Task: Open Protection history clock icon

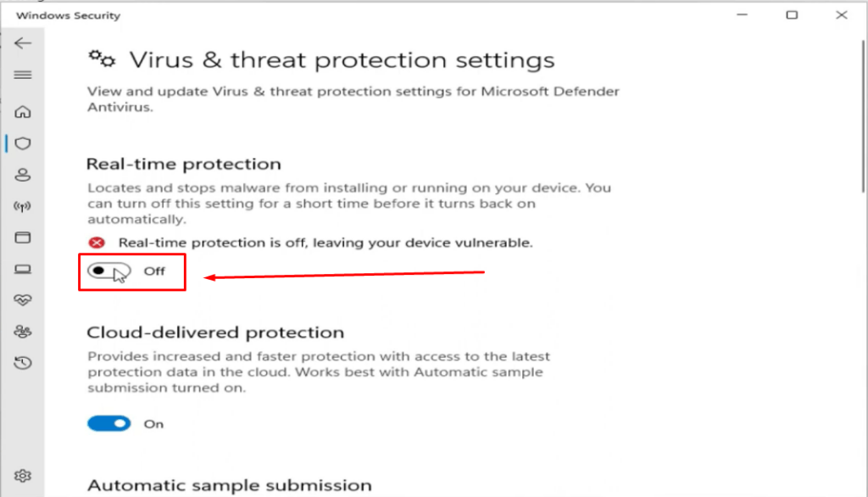Action: click(x=23, y=363)
